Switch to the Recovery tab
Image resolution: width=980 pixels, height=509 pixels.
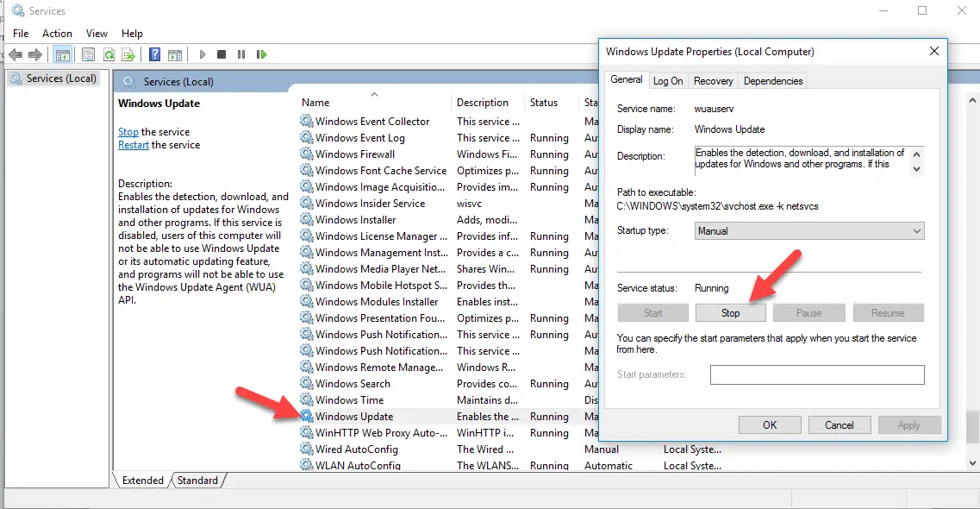coord(713,81)
